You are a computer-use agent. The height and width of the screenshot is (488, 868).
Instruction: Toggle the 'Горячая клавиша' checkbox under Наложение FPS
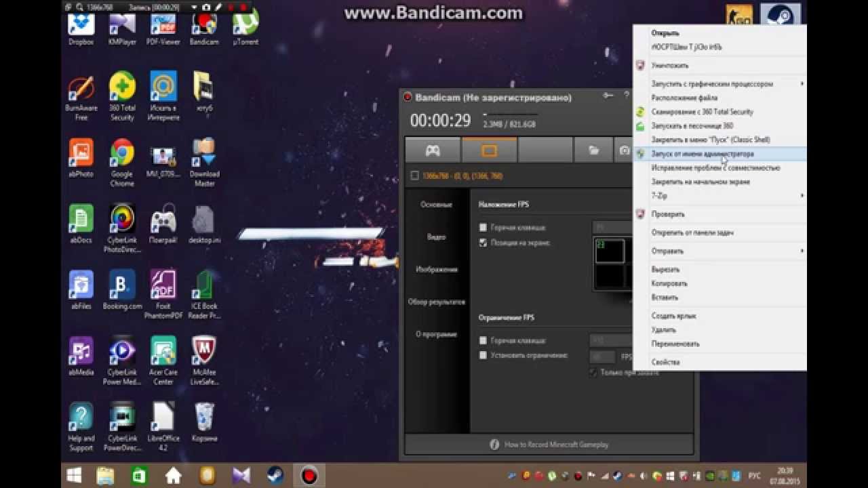point(483,228)
